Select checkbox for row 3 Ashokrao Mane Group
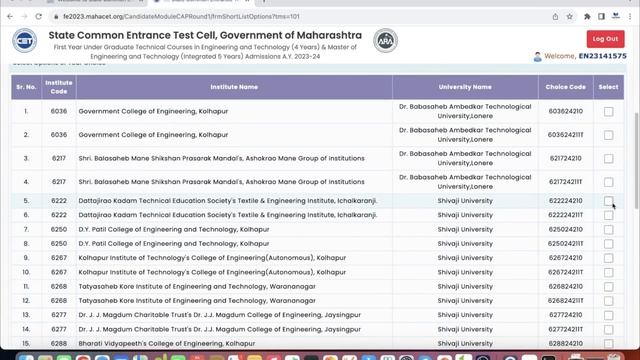 [608, 159]
